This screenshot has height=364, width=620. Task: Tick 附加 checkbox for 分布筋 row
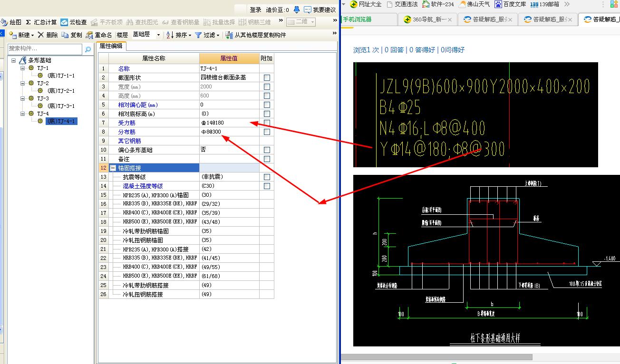click(267, 132)
